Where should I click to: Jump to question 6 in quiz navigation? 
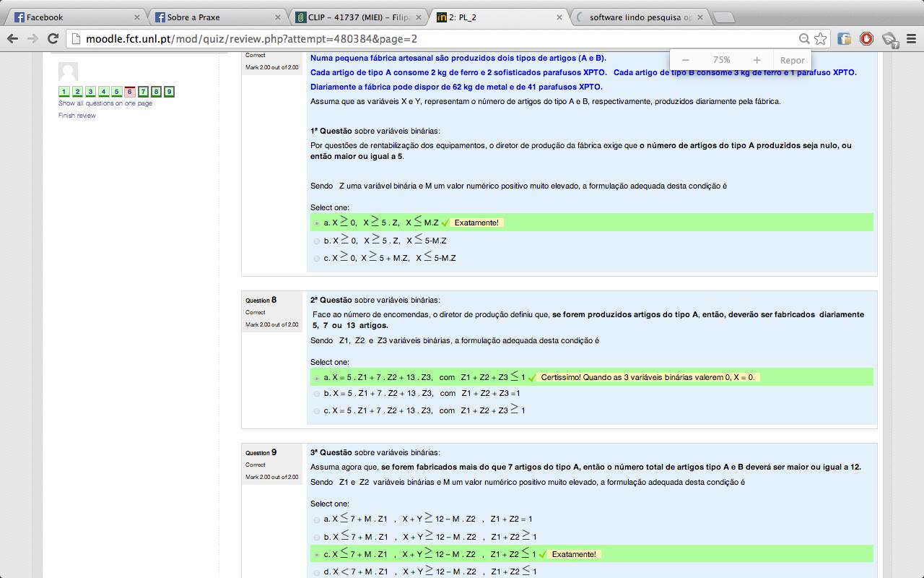[x=129, y=92]
